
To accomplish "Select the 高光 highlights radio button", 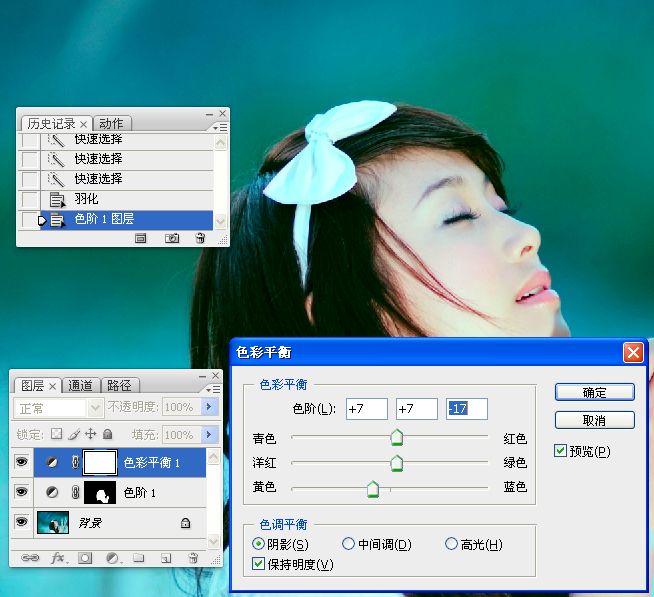I will click(451, 544).
